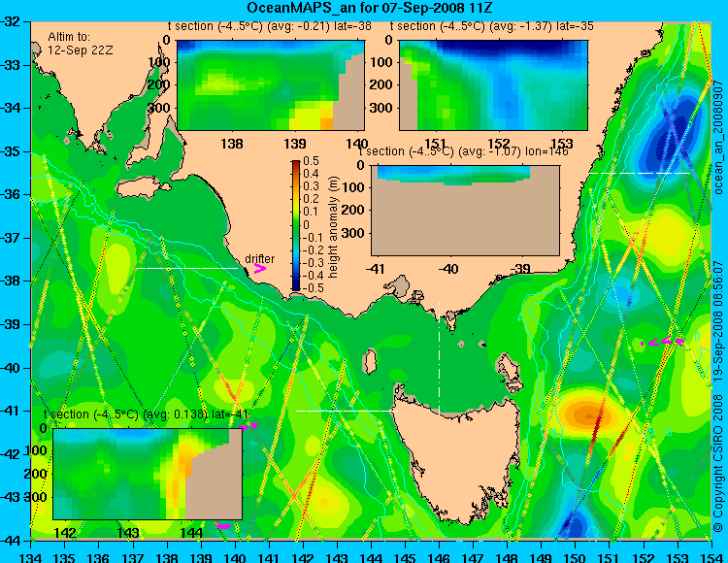The width and height of the screenshot is (728, 563).
Task: Click the orange warm eddy east of Tasmania
Action: [x=587, y=414]
